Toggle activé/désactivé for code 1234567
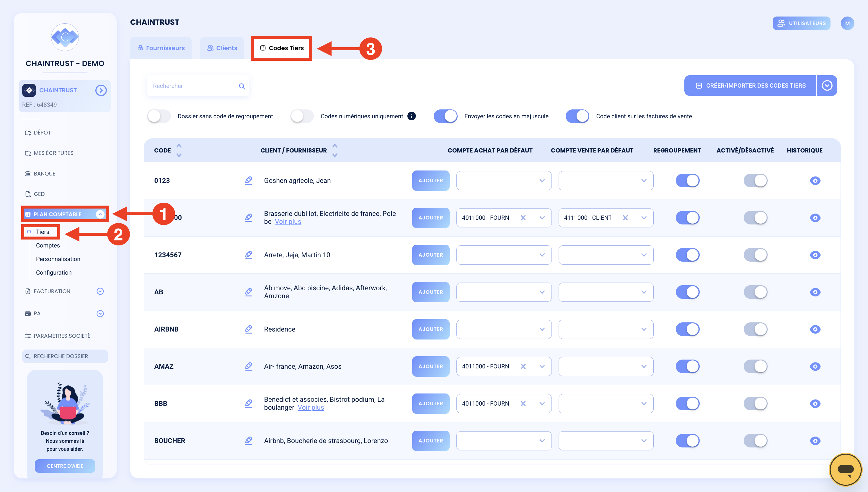868x492 pixels. point(756,255)
